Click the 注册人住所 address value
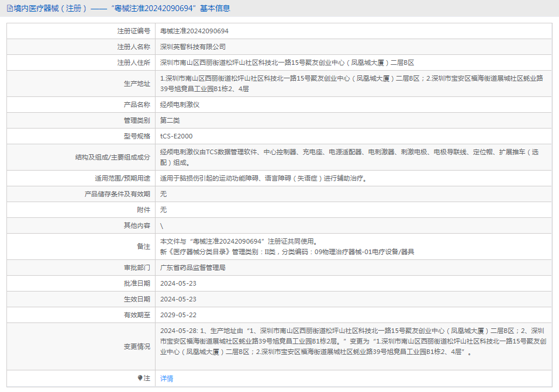The image size is (559, 392). click(287, 63)
